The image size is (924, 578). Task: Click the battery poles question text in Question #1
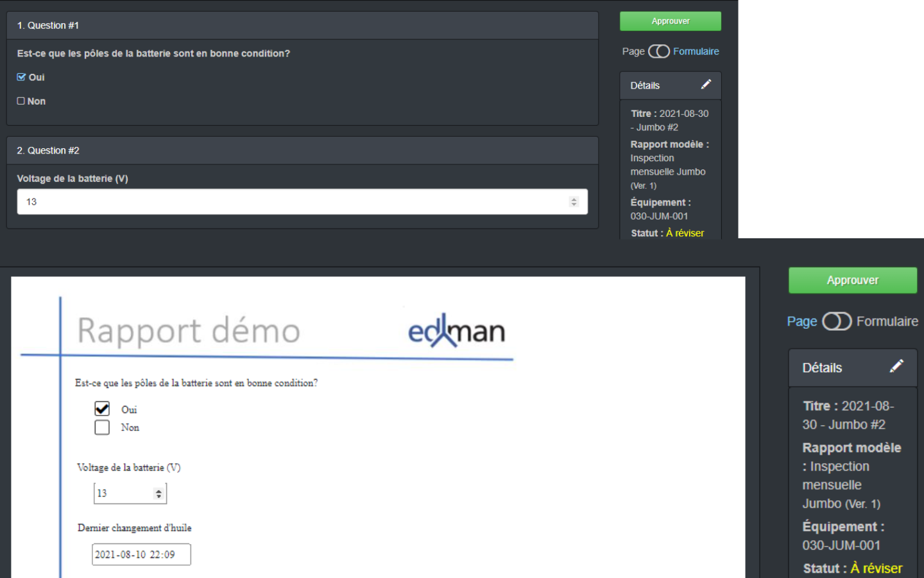pos(153,53)
